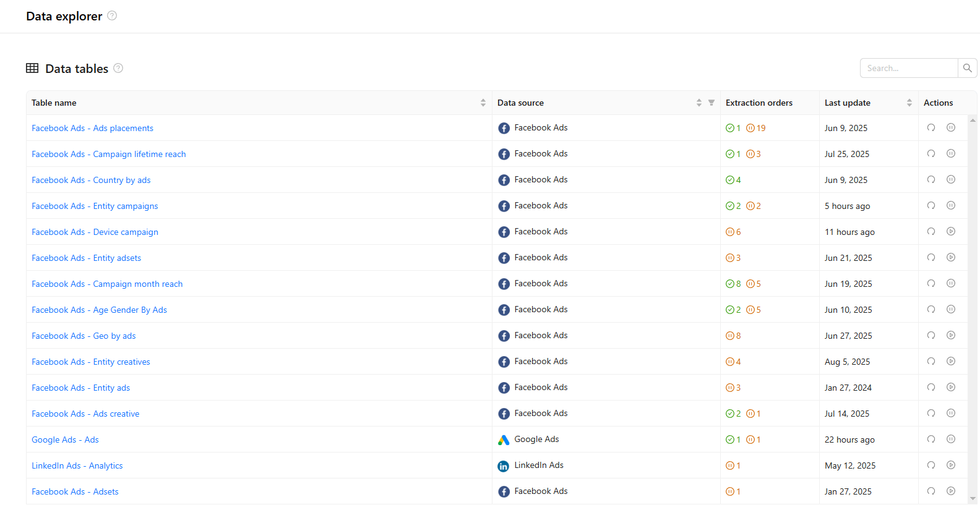980x510 pixels.
Task: Pause Campaign month reach extraction
Action: point(951,283)
